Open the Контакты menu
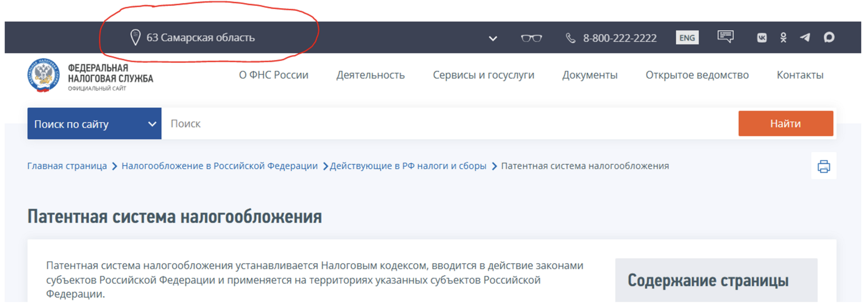This screenshot has height=304, width=868. [x=800, y=75]
